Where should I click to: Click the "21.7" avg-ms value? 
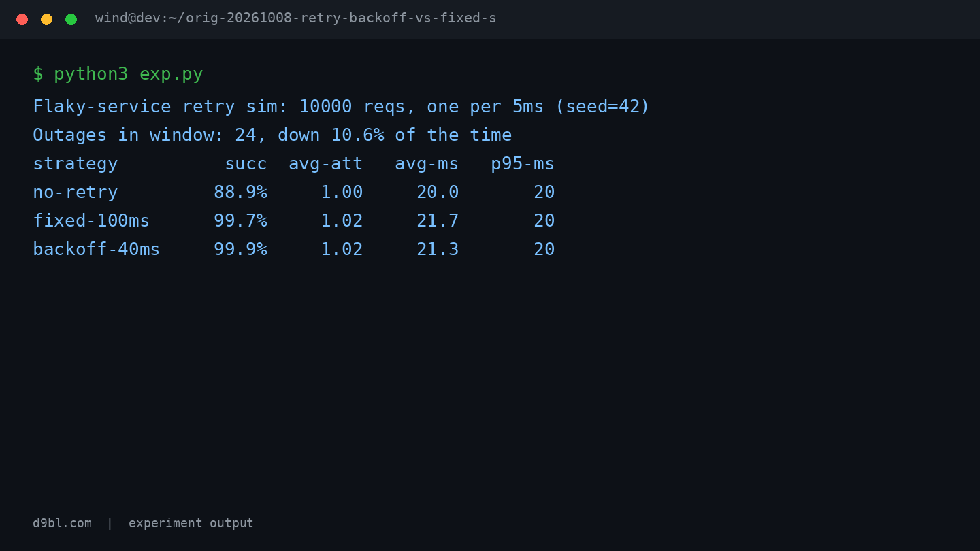[x=438, y=221]
